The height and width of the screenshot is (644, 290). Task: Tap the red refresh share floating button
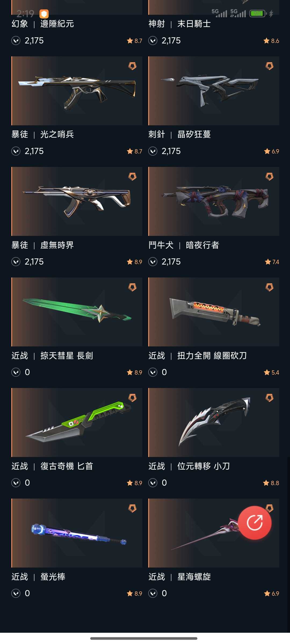point(255,522)
